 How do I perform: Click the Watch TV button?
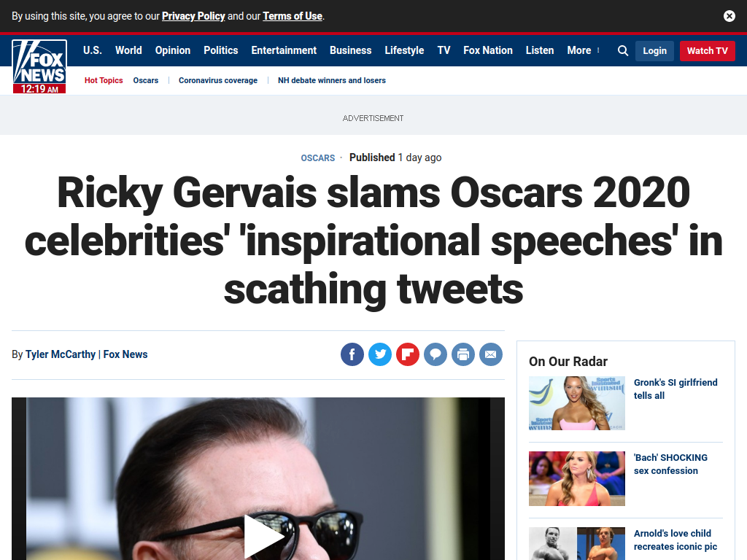click(708, 51)
